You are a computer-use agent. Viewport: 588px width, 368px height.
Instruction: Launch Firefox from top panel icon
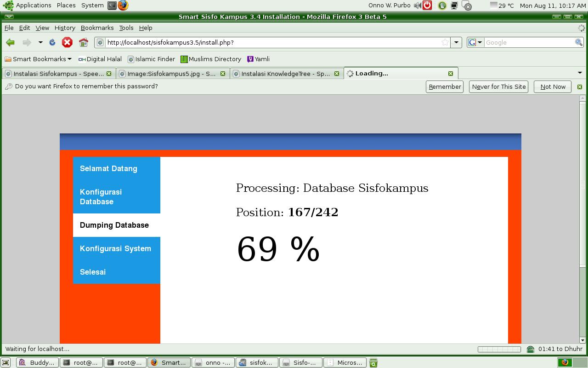coord(123,6)
